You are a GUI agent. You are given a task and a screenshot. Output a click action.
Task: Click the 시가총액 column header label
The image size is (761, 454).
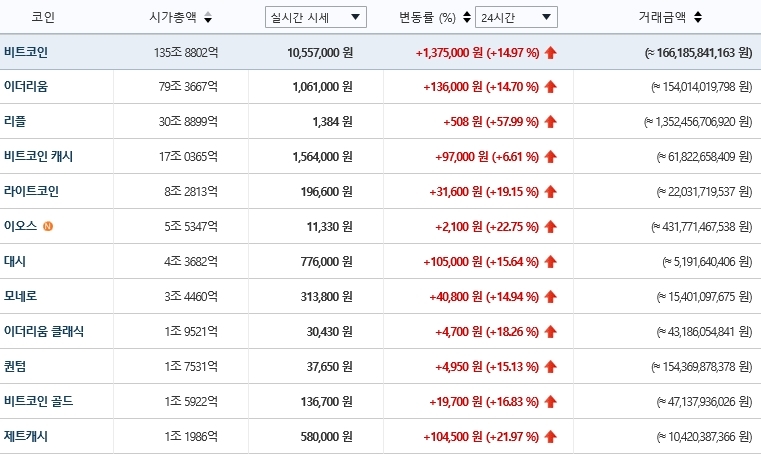pyautogui.click(x=173, y=17)
